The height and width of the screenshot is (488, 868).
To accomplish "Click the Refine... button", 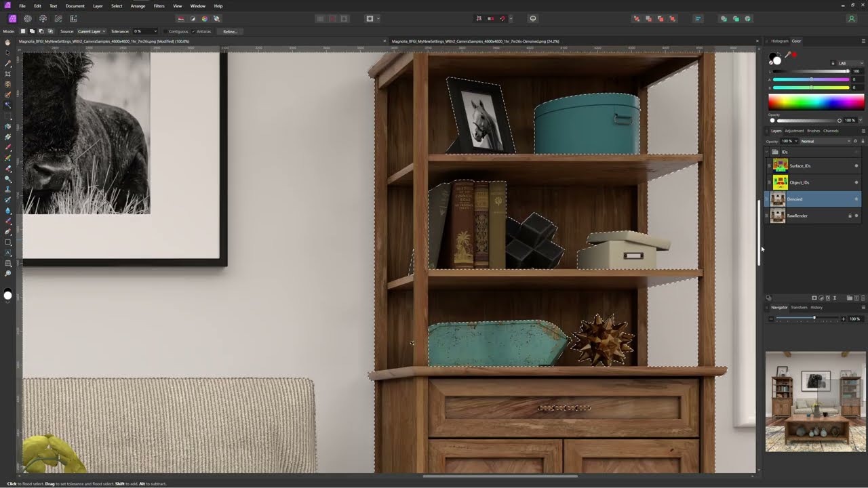I will pos(230,31).
